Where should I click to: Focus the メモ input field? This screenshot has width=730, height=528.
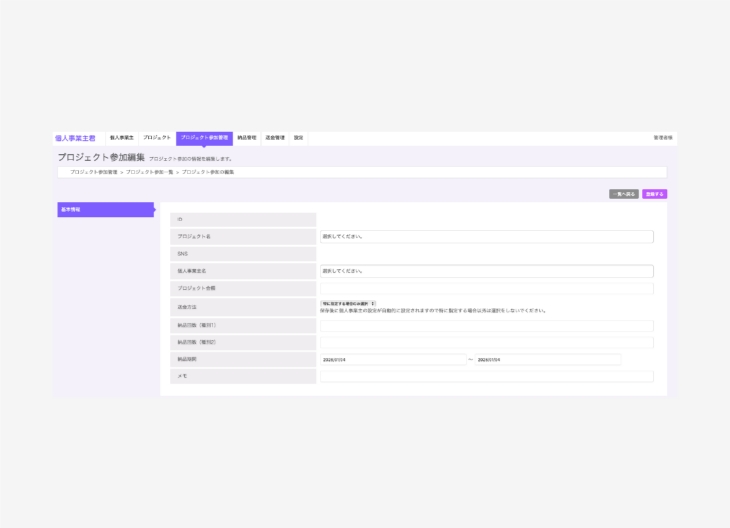coord(487,376)
